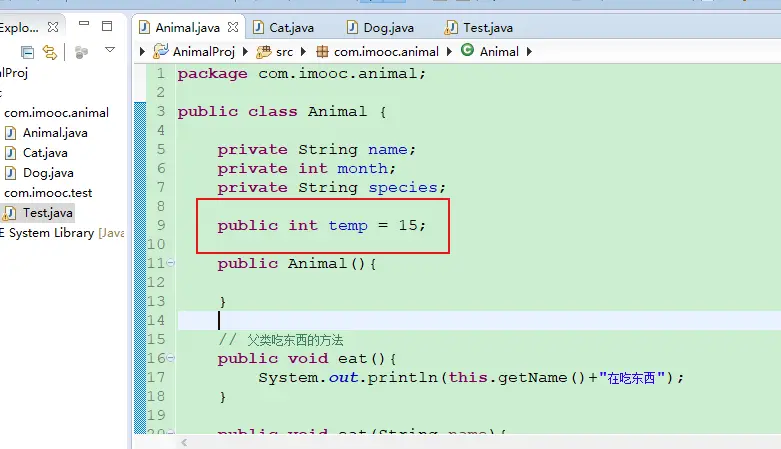Close the Animal.java editor tab
Screen dimensions: 781x449
click(x=233, y=27)
